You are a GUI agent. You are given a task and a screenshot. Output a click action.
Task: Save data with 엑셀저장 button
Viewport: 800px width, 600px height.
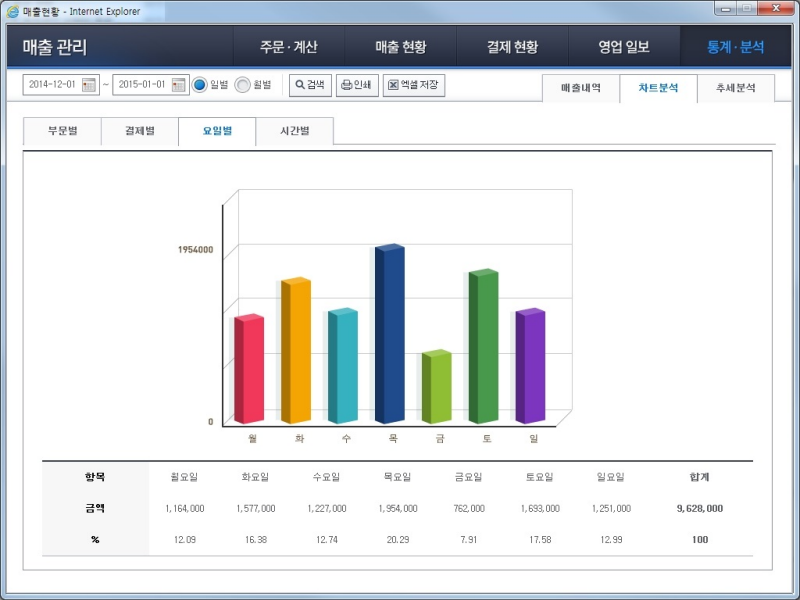(414, 85)
